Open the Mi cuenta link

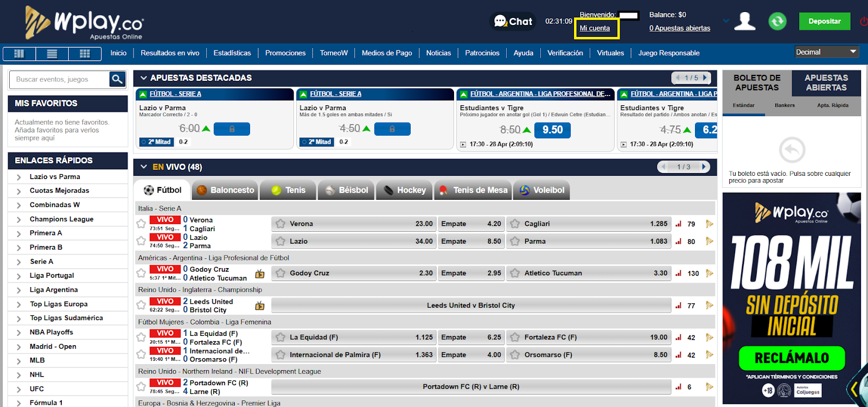coord(595,28)
